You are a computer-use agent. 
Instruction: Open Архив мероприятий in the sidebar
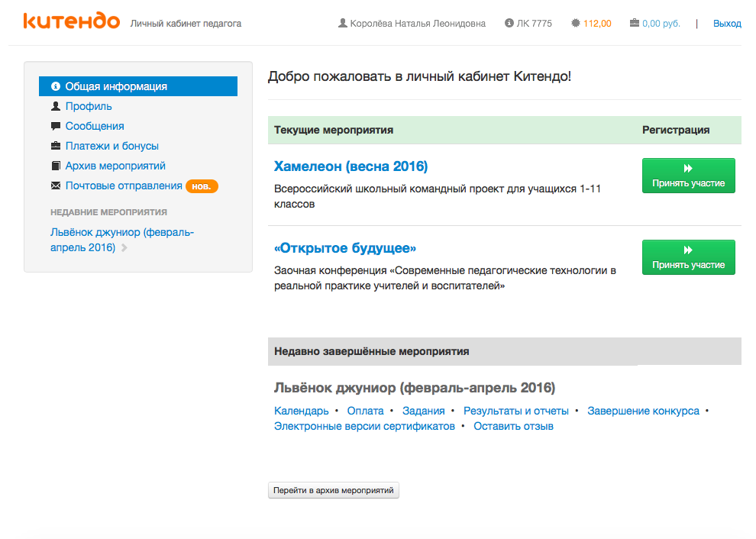[115, 166]
